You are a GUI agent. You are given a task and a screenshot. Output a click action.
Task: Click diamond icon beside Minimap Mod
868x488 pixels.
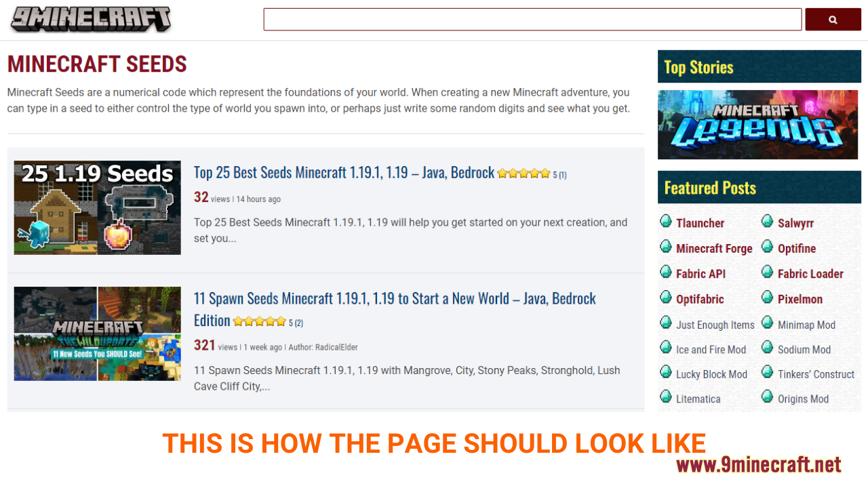click(767, 323)
